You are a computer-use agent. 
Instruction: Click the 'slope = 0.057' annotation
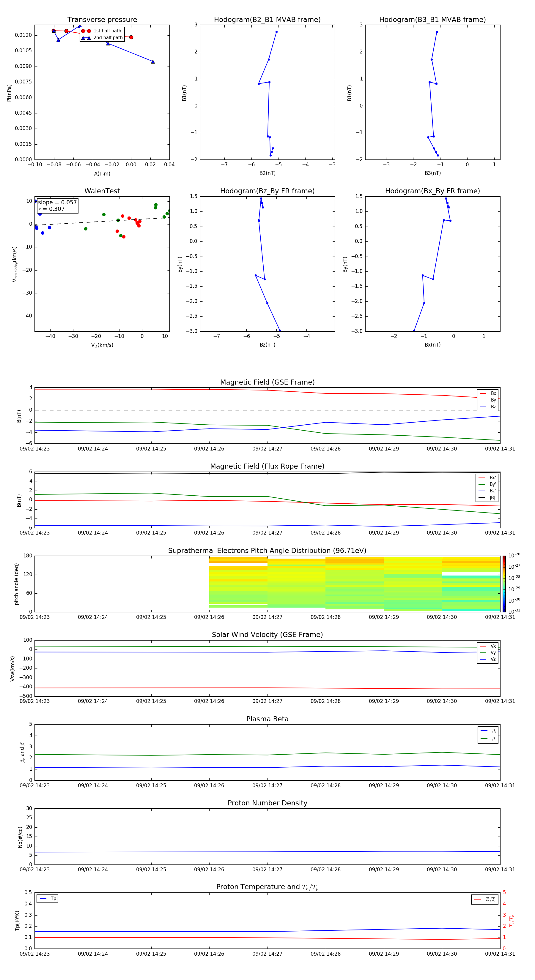pyautogui.click(x=57, y=203)
